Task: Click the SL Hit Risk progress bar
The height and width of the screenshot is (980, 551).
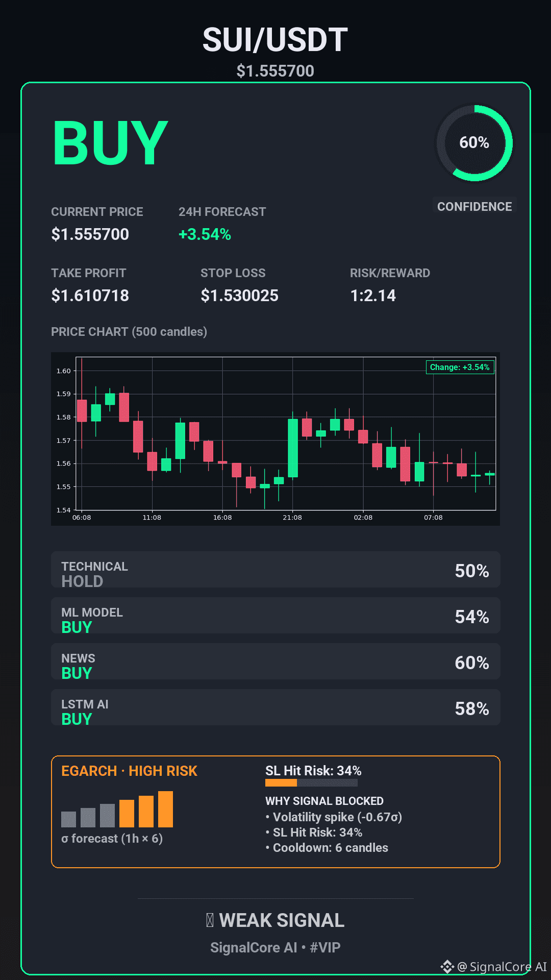Action: [x=311, y=782]
